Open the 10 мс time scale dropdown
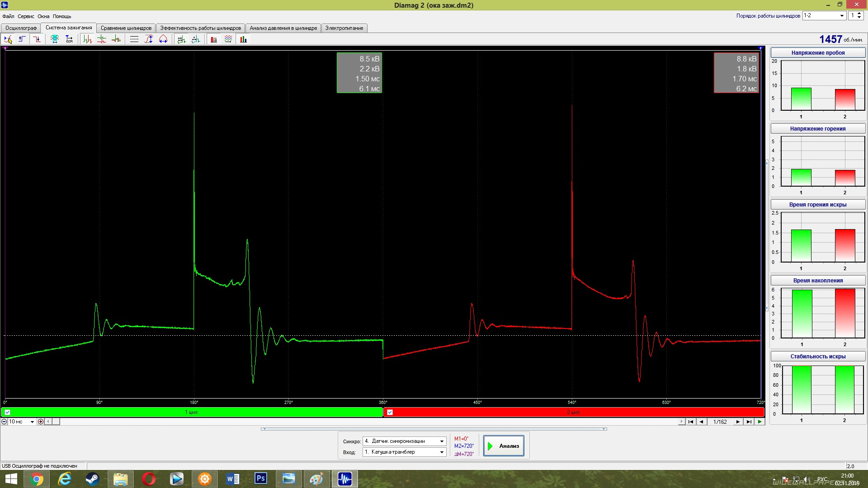The height and width of the screenshot is (488, 868). 32,422
